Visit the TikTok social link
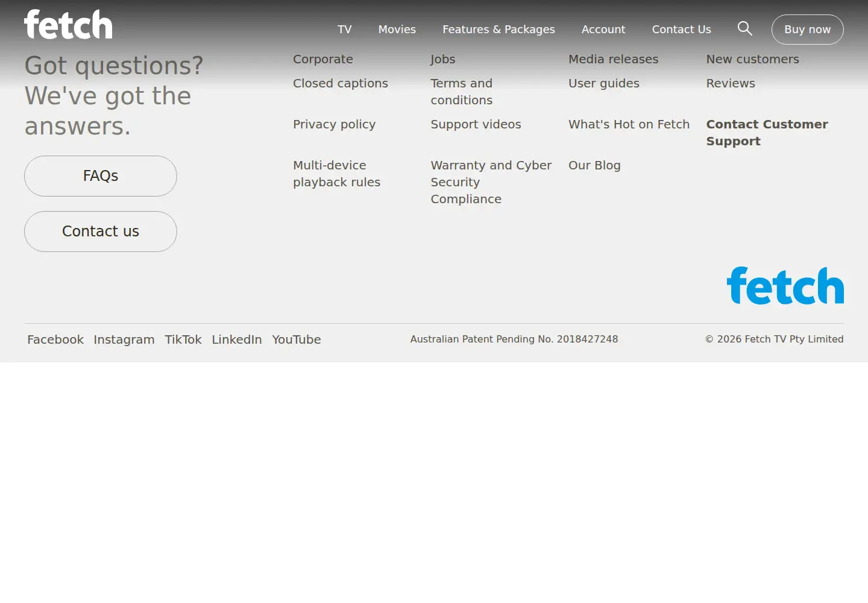Screen dimensions: 868x603 click(x=183, y=339)
